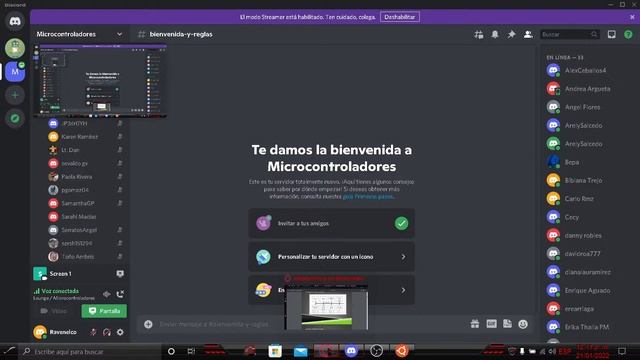Viewport: 640px width, 360px height.
Task: Expand the third welcome card chevron
Action: coord(403,290)
